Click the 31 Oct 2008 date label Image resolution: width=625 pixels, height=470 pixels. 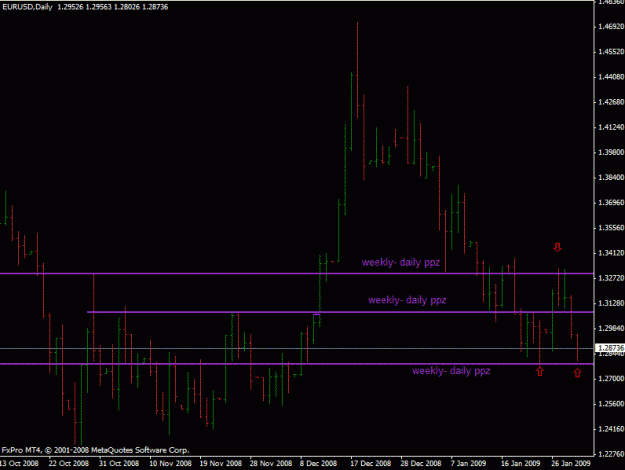tap(119, 464)
